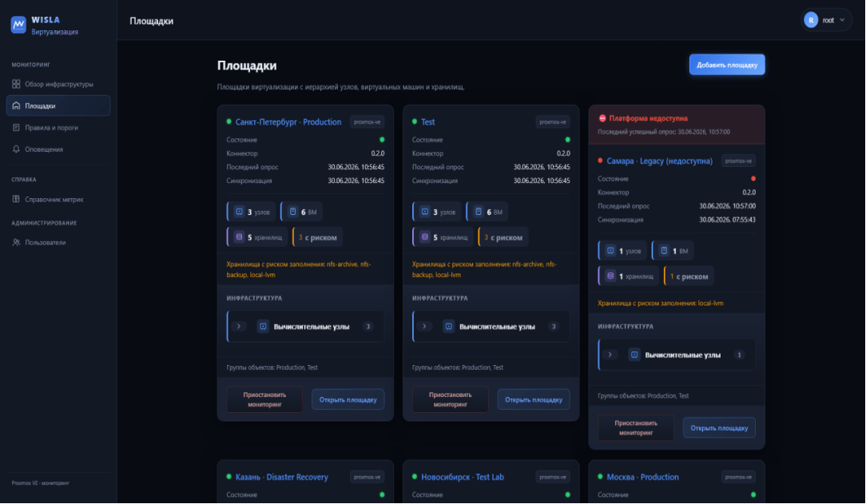Go to Оповещения in the sidebar
Screen dimensions: 866x504
tap(58, 149)
